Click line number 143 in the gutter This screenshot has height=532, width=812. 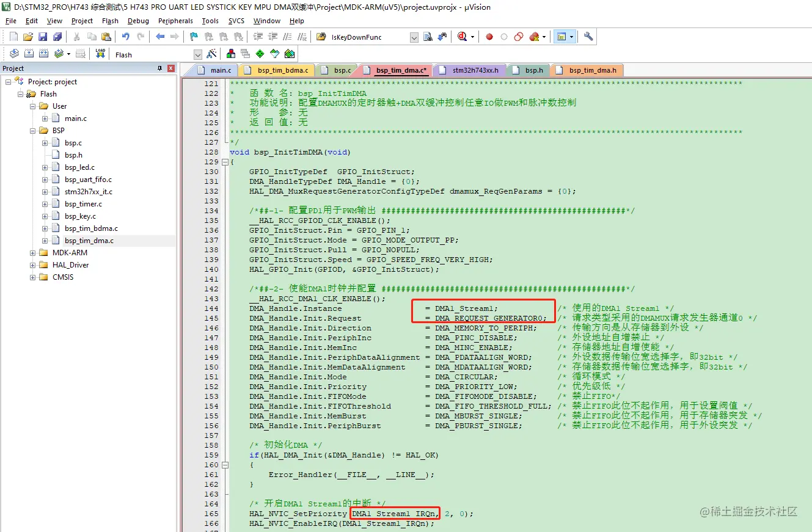click(211, 299)
